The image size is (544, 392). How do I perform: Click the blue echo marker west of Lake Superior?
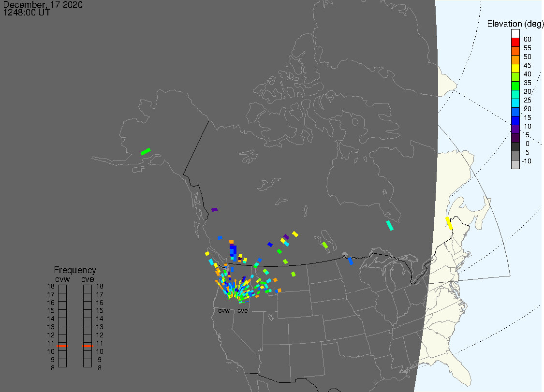(x=351, y=261)
